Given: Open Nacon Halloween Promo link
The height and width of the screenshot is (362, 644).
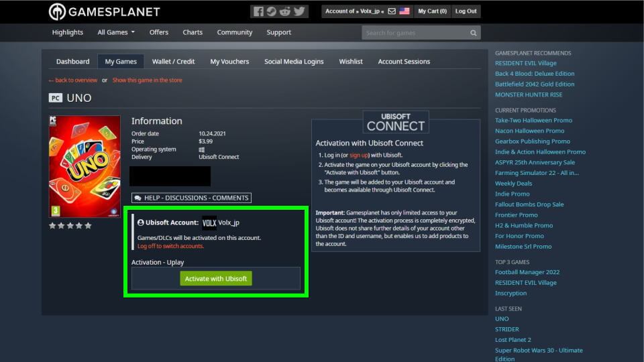Looking at the screenshot, I should [530, 131].
